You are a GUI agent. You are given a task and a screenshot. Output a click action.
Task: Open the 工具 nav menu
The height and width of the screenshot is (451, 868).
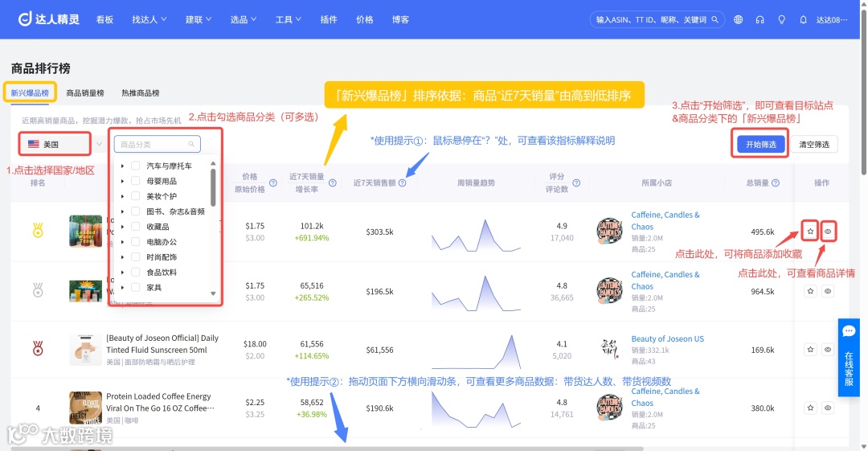(x=288, y=19)
